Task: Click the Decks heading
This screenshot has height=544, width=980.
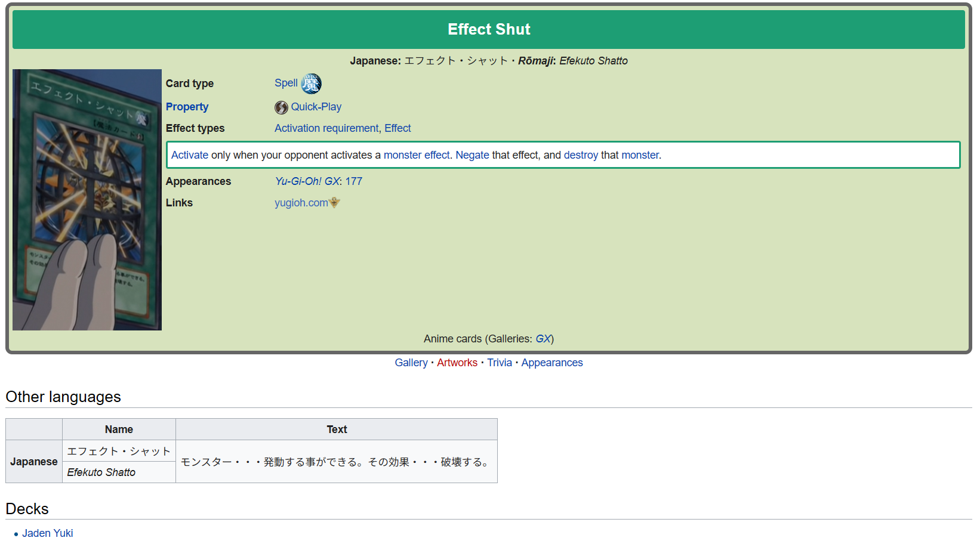Action: coord(27,509)
